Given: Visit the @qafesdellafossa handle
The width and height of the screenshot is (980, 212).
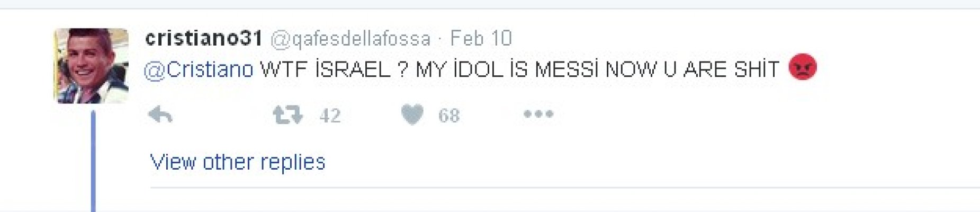Looking at the screenshot, I should 350,39.
